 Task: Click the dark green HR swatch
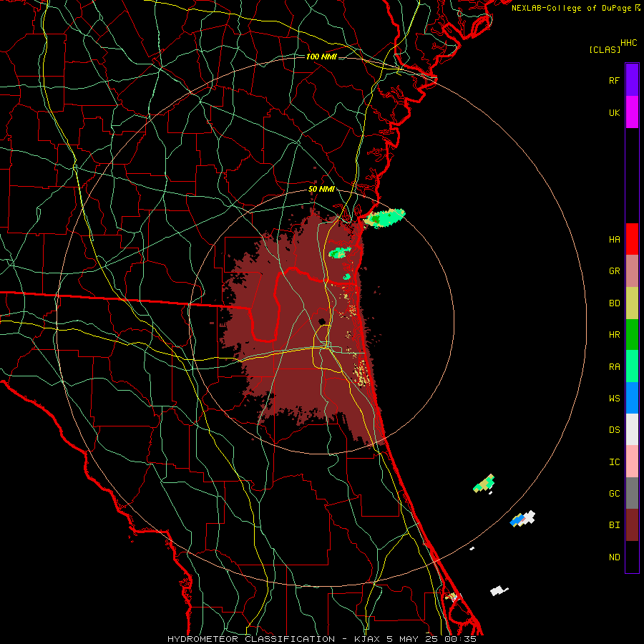(x=632, y=335)
